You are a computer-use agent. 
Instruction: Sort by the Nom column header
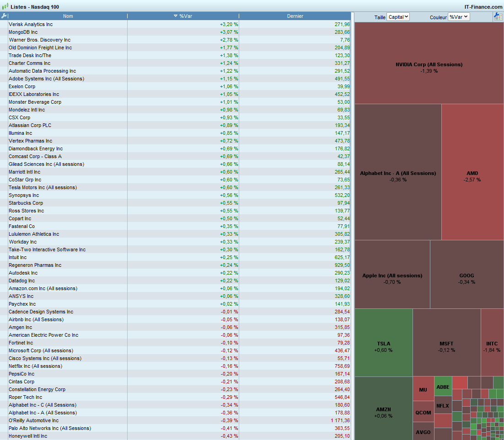click(68, 16)
